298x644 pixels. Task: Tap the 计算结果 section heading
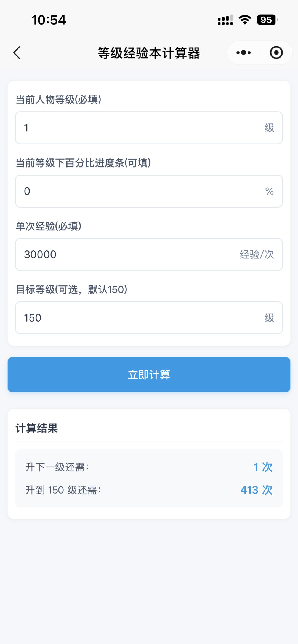pyautogui.click(x=37, y=428)
